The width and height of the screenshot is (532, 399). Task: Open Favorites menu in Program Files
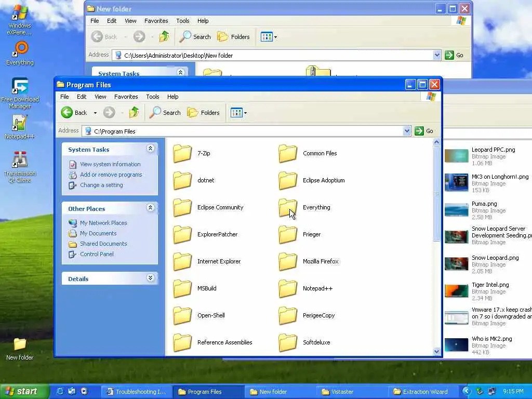coord(126,97)
